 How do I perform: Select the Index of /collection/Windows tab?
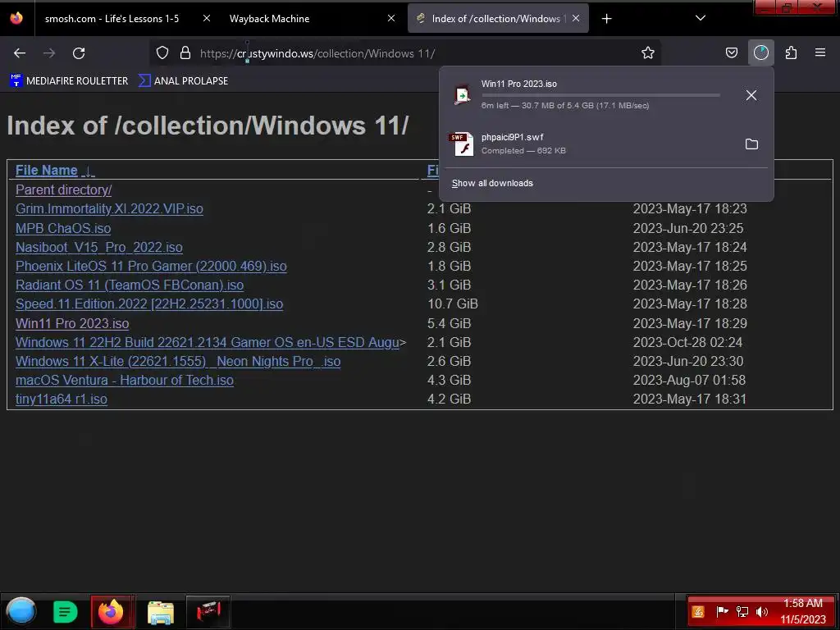pos(496,19)
